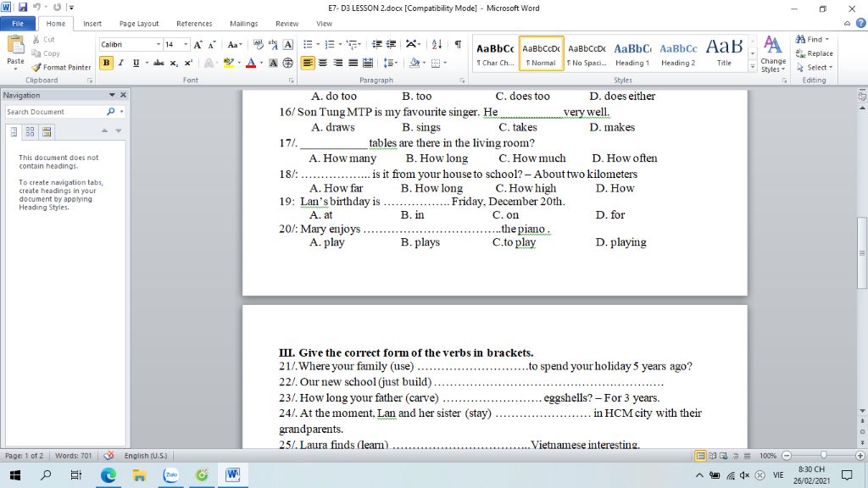868x488 pixels.
Task: Open the Select dropdown
Action: [x=815, y=68]
